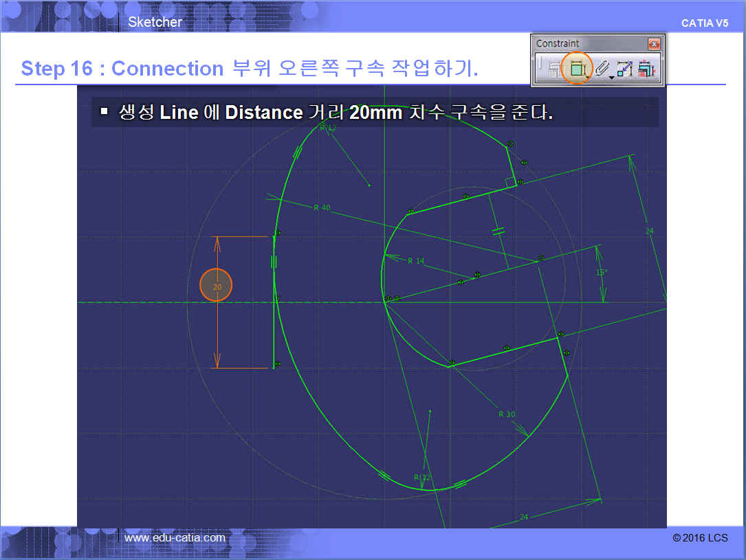Click the Fix Together paperclip icon

tap(601, 68)
